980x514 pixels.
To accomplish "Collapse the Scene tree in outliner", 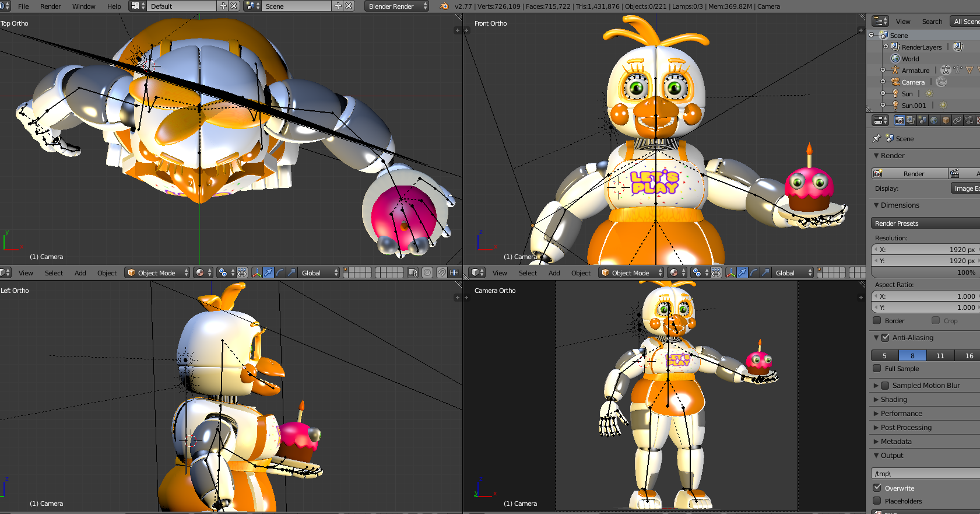I will (872, 35).
